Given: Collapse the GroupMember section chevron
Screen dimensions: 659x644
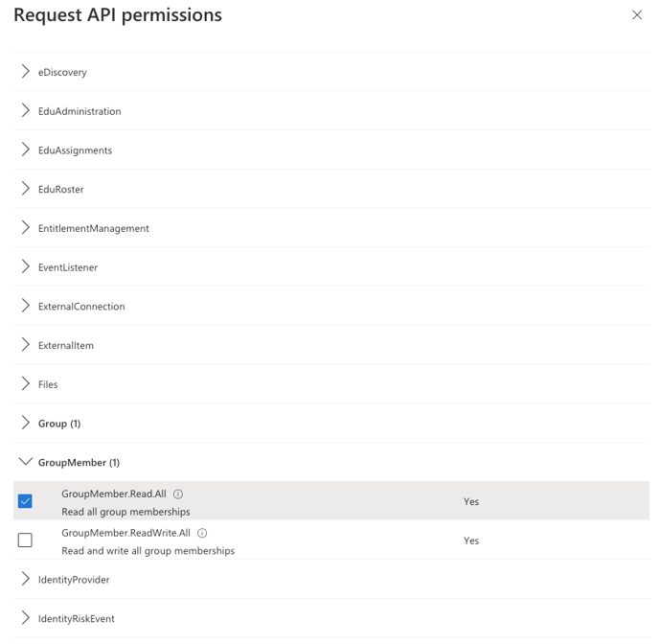Looking at the screenshot, I should (26, 462).
